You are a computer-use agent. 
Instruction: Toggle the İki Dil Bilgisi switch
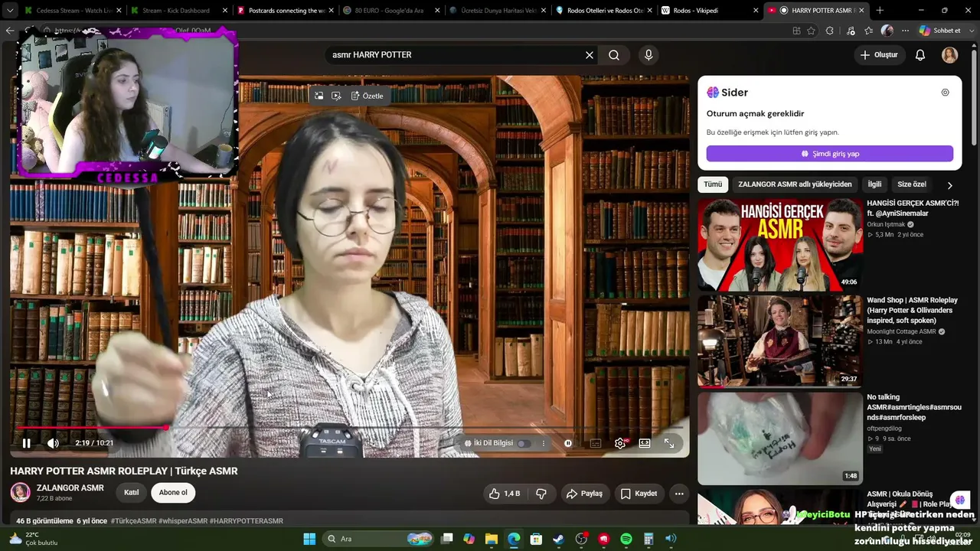(524, 443)
